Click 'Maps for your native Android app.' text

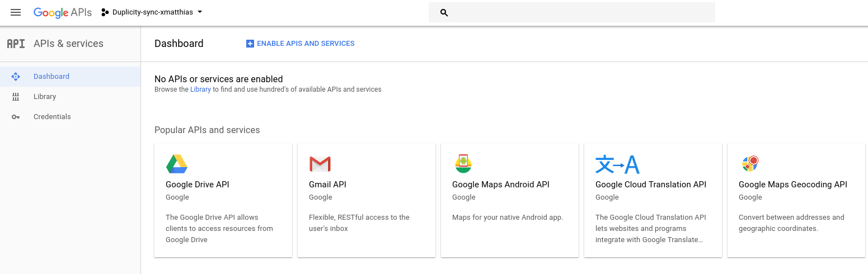click(508, 218)
